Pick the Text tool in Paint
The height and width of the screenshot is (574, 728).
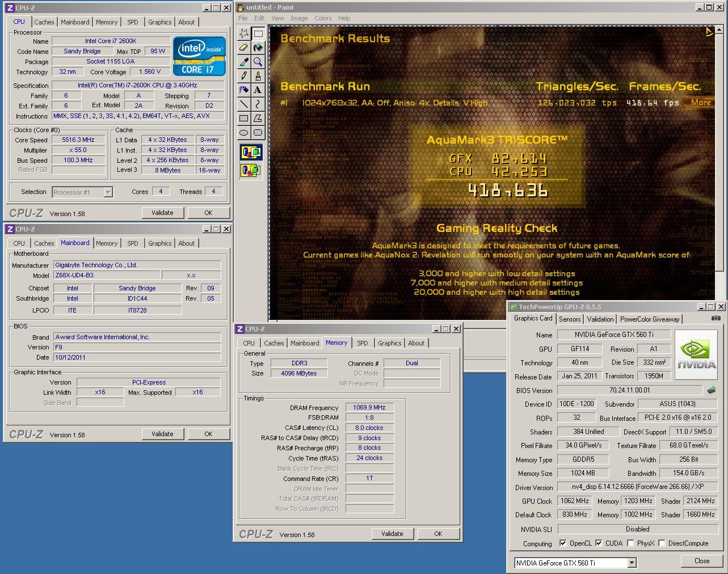[x=258, y=90]
